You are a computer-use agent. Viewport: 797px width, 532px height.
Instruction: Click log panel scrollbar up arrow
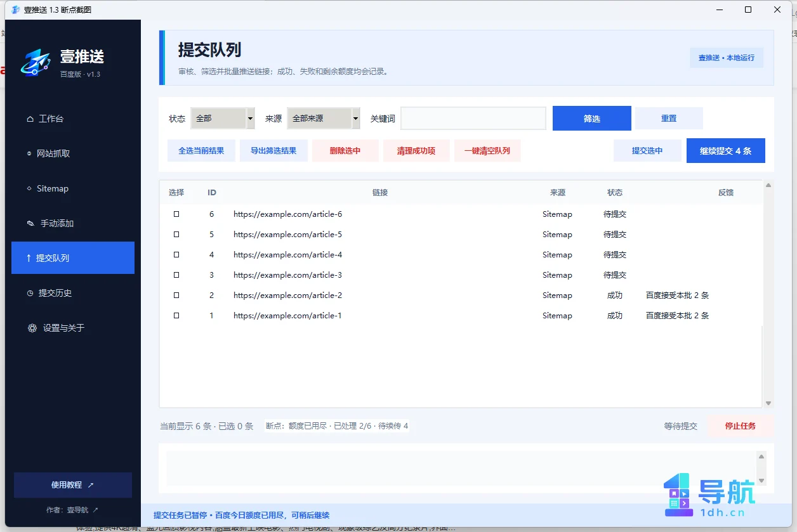point(762,456)
